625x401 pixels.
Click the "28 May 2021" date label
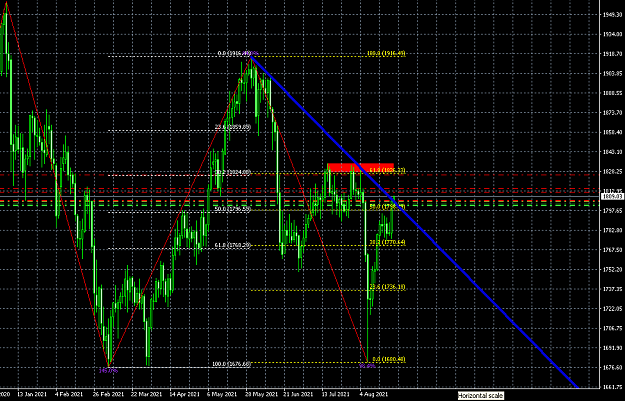[261, 394]
